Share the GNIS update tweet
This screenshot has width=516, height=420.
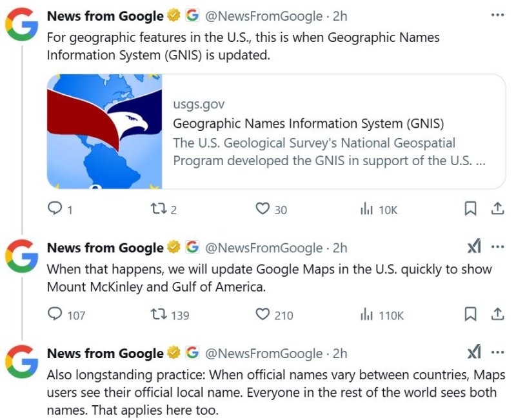pos(497,209)
